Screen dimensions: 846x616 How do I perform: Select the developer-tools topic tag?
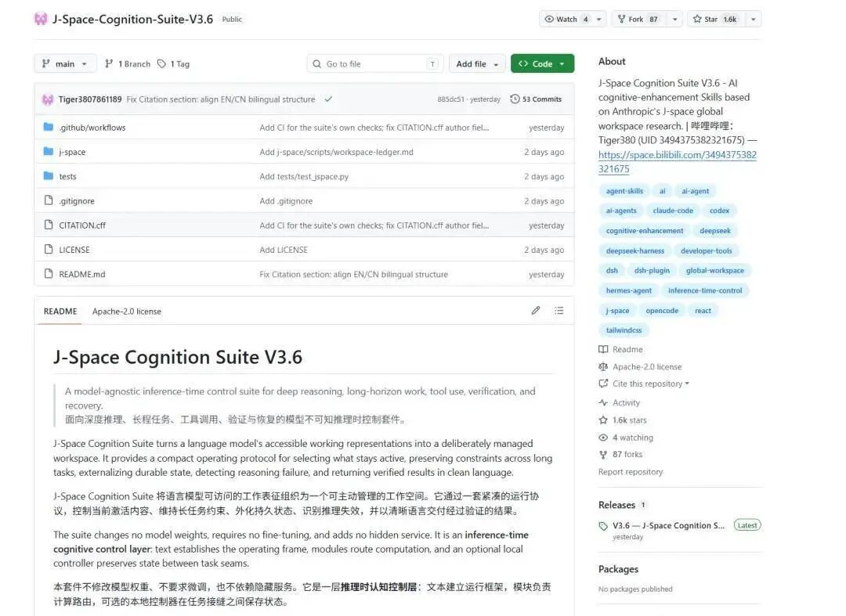pos(707,250)
